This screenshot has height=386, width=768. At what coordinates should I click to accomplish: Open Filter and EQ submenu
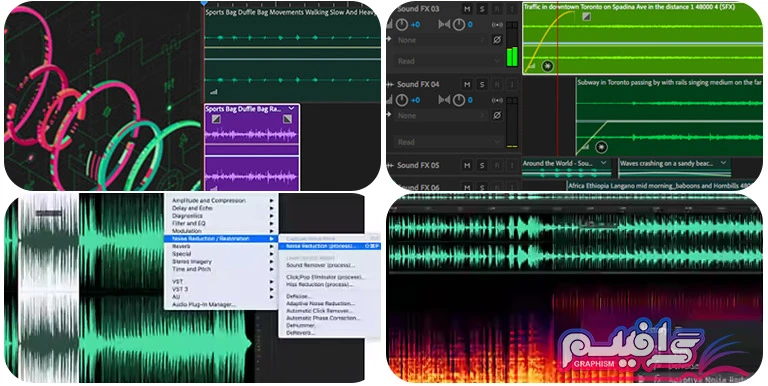point(221,223)
